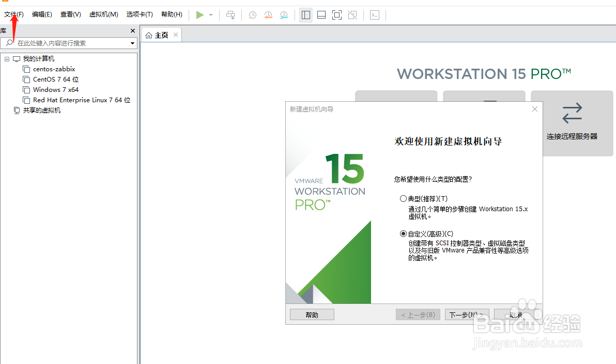
Task: Click the search magnifier icon in library
Action: [9, 43]
